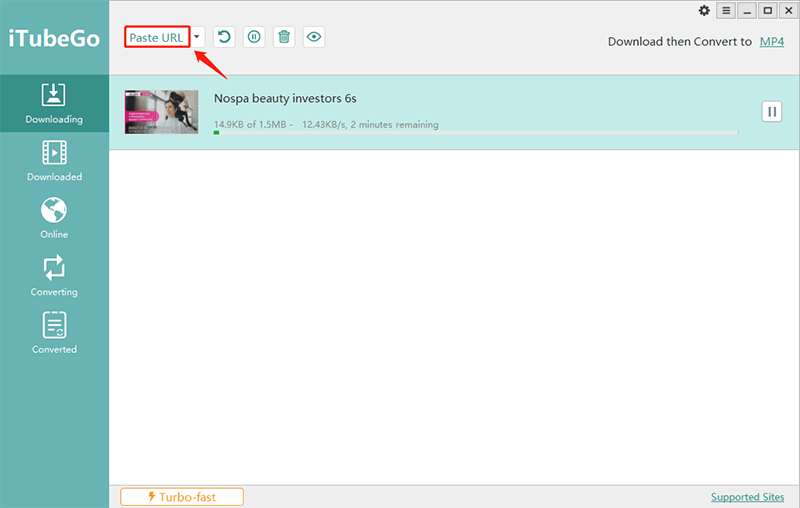Click the title 'Nospa beauty investors 6s'
The image size is (800, 508).
click(285, 98)
